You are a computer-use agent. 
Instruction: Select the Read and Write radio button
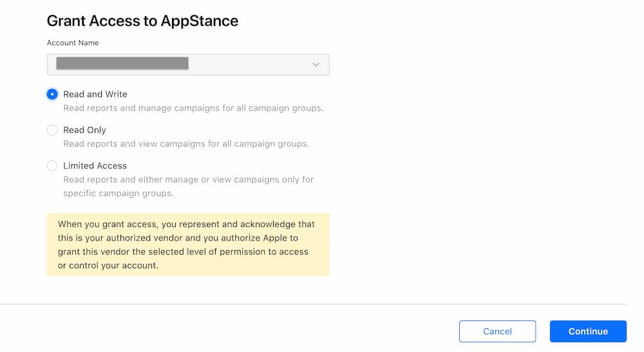click(52, 94)
